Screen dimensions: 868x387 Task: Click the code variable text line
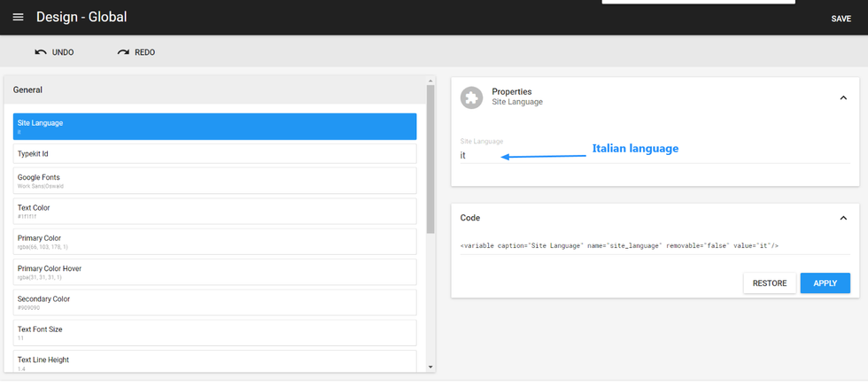pyautogui.click(x=619, y=245)
